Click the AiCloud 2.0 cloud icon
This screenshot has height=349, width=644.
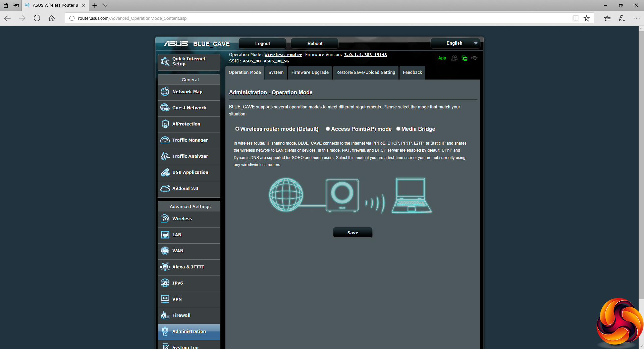[165, 188]
